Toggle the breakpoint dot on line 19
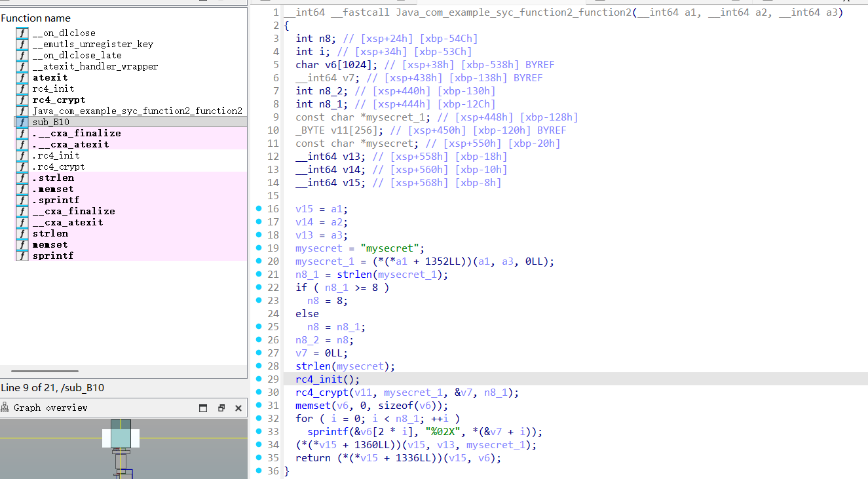Viewport: 868px width, 479px height. (258, 248)
